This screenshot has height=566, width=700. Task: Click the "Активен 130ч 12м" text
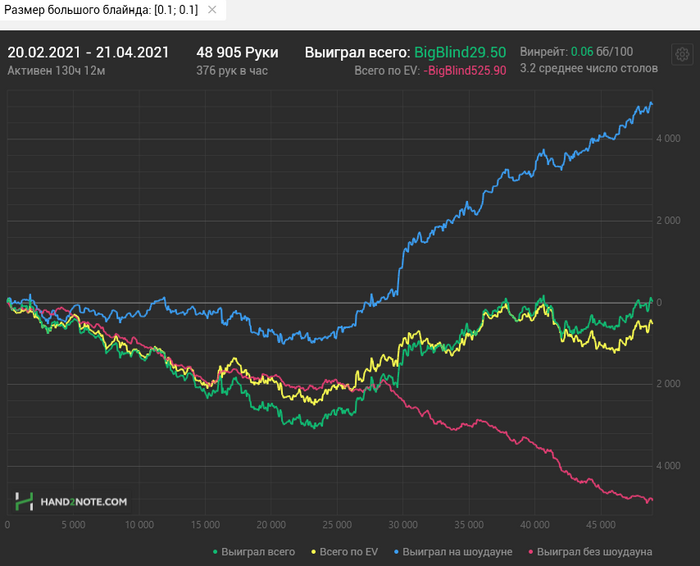tap(56, 71)
